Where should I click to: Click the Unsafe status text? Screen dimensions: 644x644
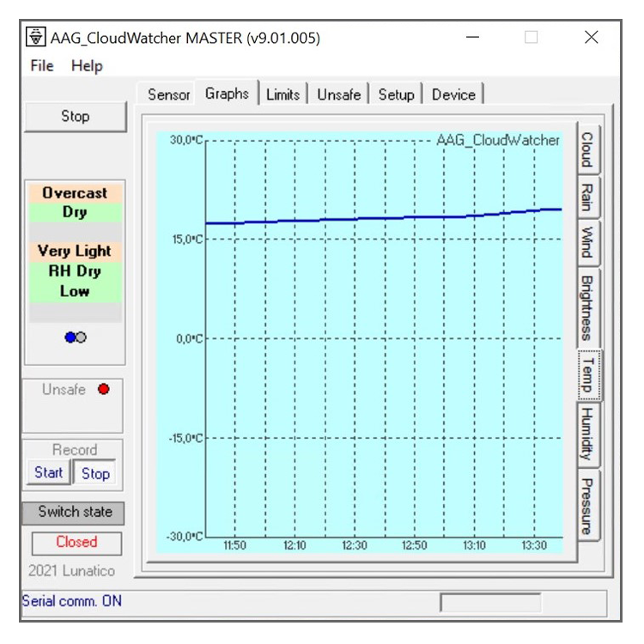tap(64, 389)
